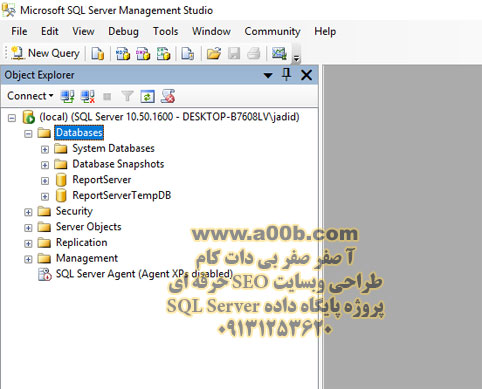Click the Refresh icon in Object Explorer

(x=147, y=96)
